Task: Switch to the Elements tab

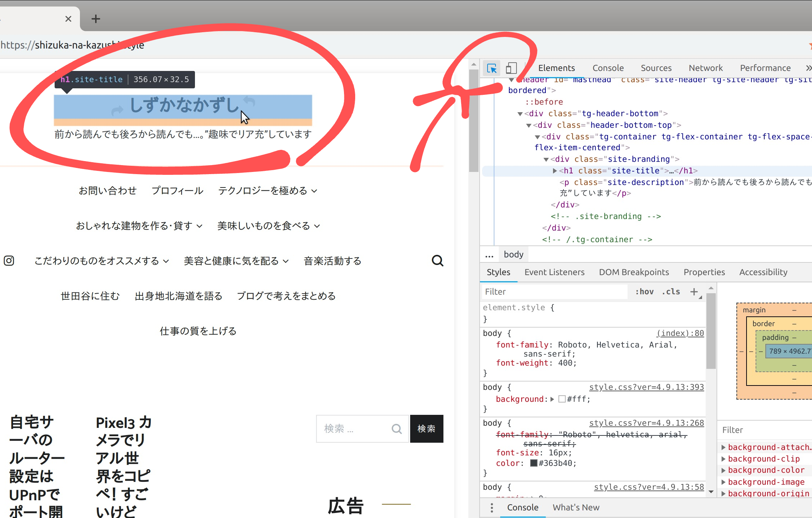Action: pos(556,68)
